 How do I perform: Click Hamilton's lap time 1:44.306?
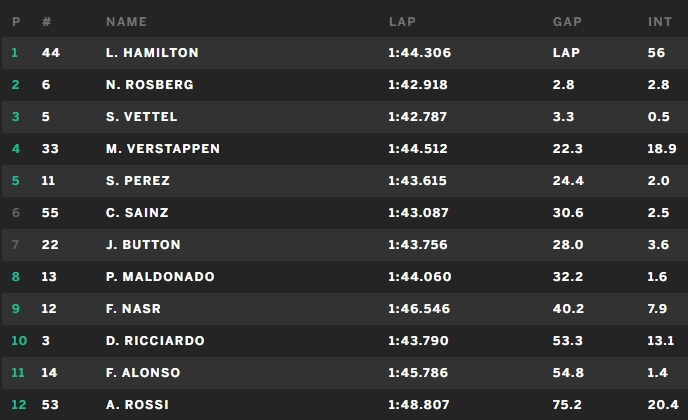pyautogui.click(x=417, y=53)
